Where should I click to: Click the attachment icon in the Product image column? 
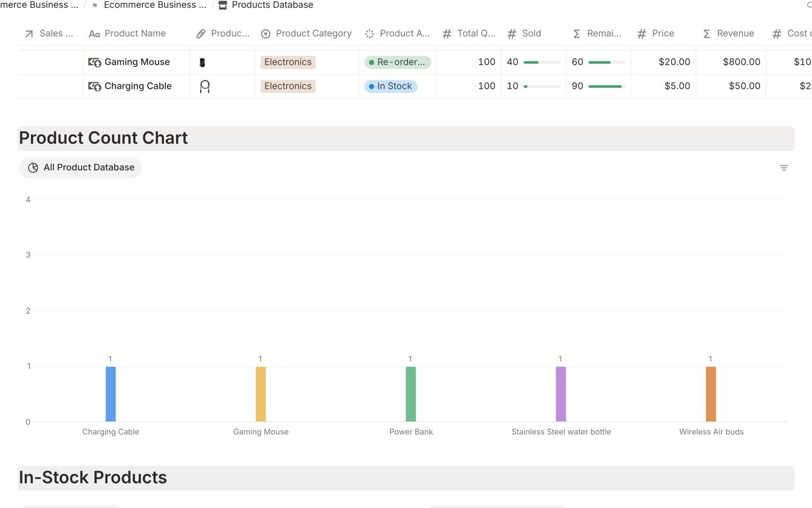pos(201,34)
